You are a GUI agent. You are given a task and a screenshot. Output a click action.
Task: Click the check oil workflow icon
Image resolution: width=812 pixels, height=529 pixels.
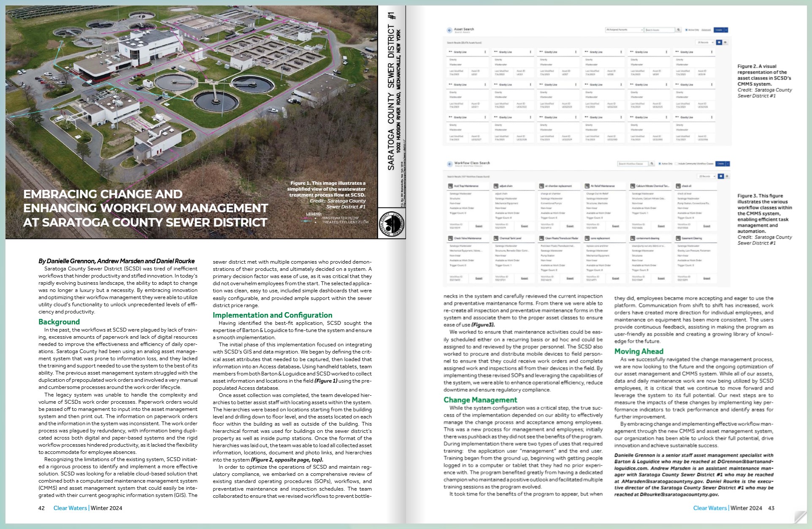point(678,186)
